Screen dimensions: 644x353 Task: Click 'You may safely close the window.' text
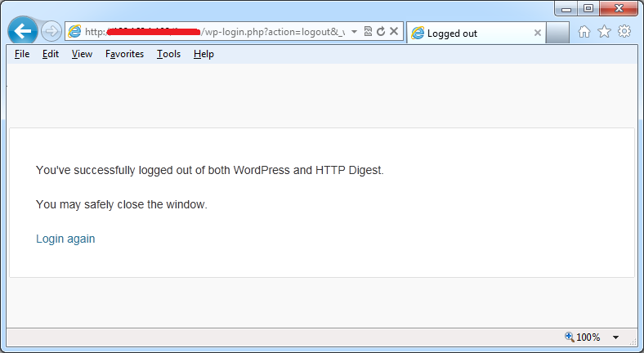122,204
